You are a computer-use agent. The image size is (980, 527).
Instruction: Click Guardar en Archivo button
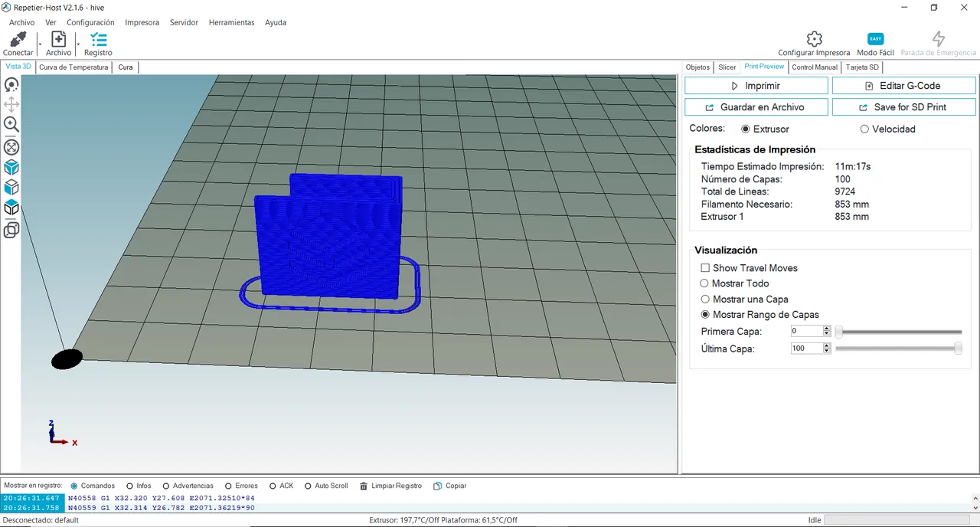click(x=756, y=107)
